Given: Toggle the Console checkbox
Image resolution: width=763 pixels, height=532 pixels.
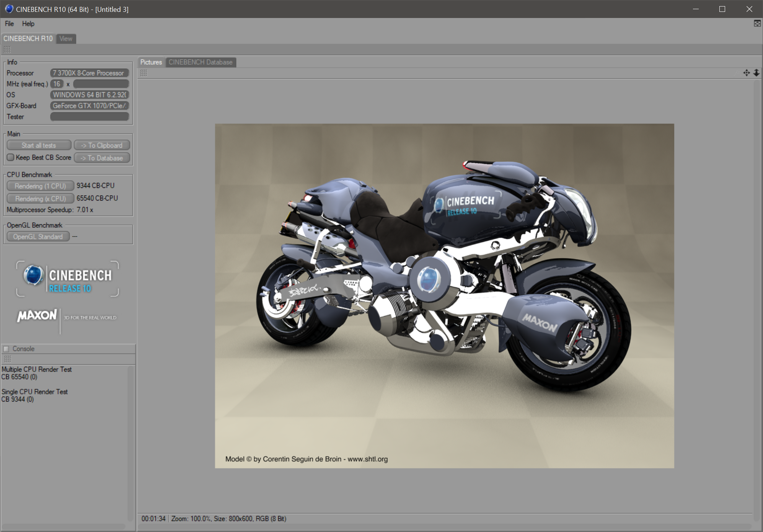Looking at the screenshot, I should point(6,349).
